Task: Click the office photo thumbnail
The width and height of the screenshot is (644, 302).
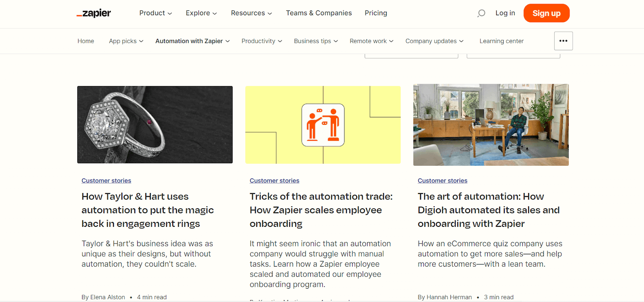Action: coord(491,125)
